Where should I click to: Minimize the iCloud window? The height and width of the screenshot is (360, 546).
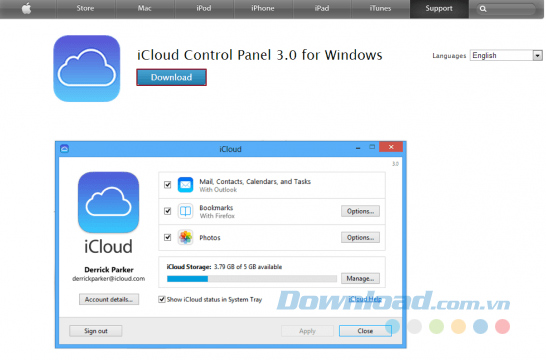pos(358,148)
